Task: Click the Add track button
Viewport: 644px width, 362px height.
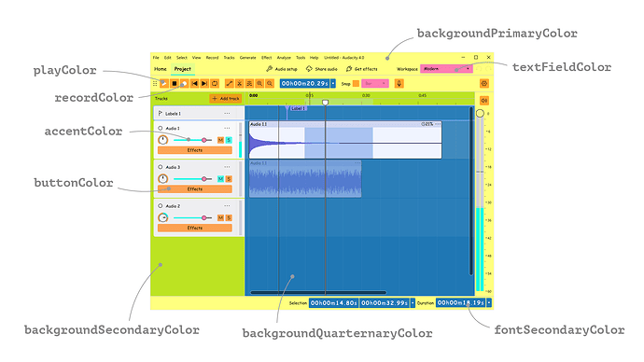Action: click(x=226, y=99)
